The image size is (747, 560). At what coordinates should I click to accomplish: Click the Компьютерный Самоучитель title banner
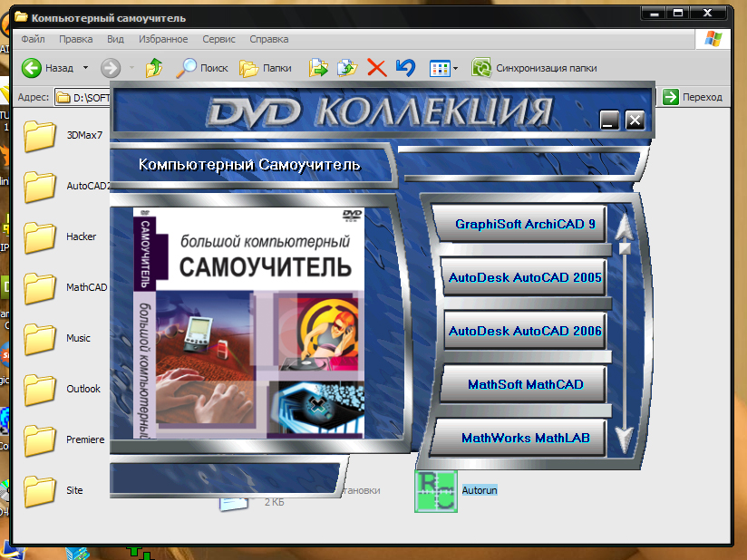pos(249,165)
